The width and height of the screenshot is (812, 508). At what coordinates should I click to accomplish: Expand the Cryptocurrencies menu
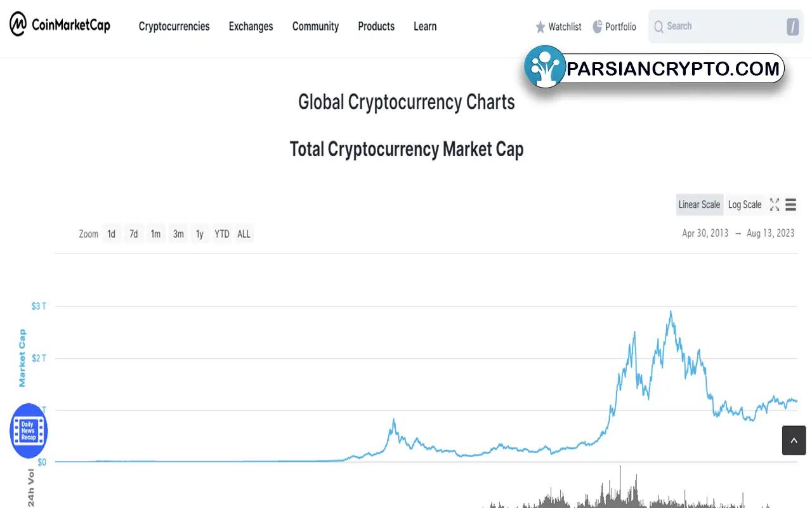pos(174,26)
